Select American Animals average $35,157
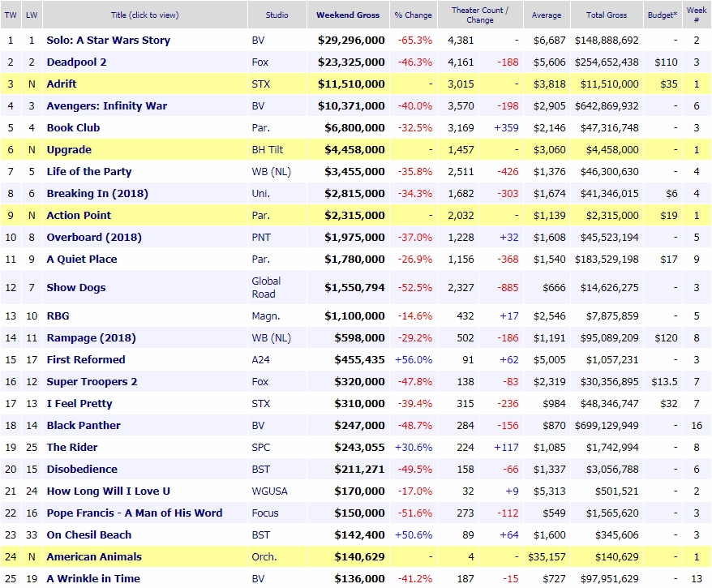This screenshot has height=588, width=712. [547, 556]
